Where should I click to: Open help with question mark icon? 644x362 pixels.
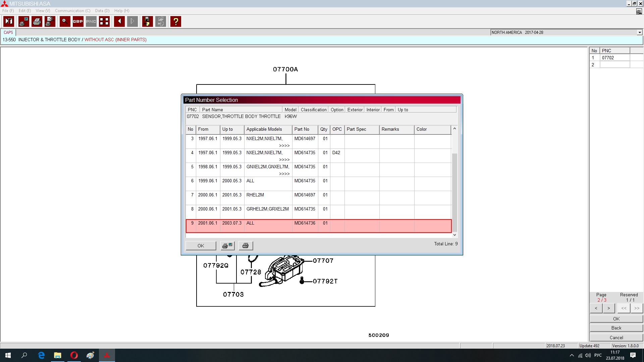pyautogui.click(x=175, y=21)
